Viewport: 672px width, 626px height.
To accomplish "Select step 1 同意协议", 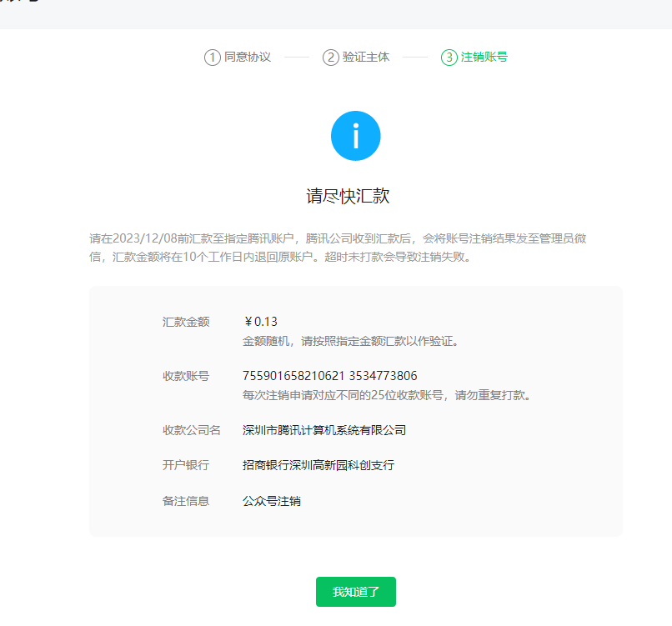I will tap(238, 57).
